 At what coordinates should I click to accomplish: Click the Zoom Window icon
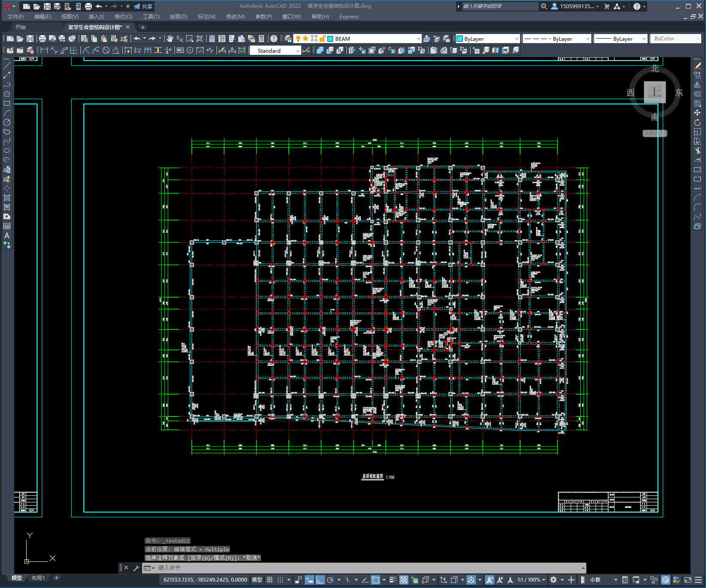(190, 39)
